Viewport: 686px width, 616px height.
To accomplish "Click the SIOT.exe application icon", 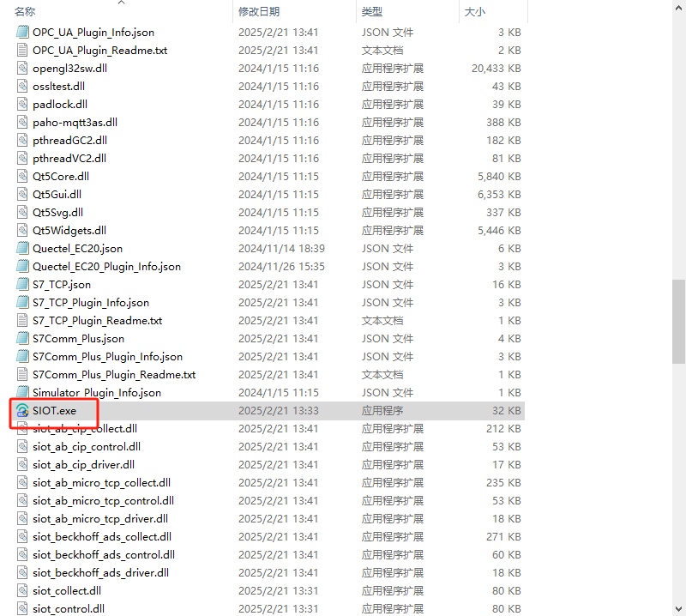I will (x=22, y=411).
